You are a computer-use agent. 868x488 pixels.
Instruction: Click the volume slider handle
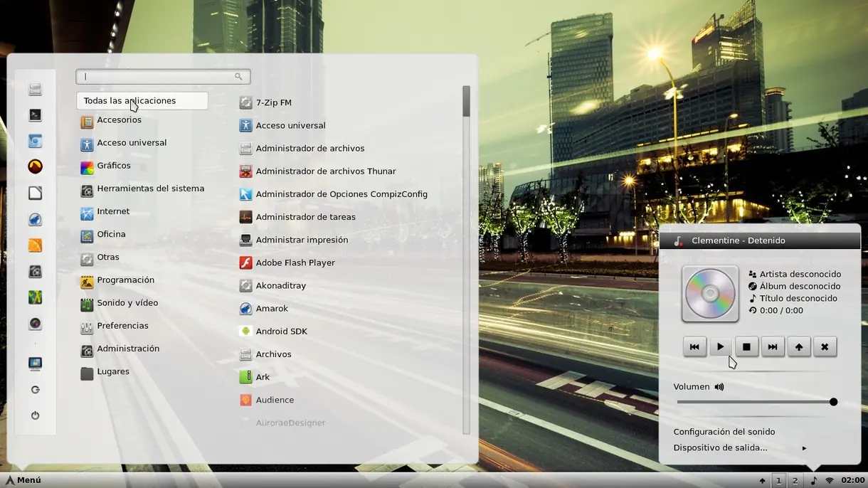click(833, 402)
